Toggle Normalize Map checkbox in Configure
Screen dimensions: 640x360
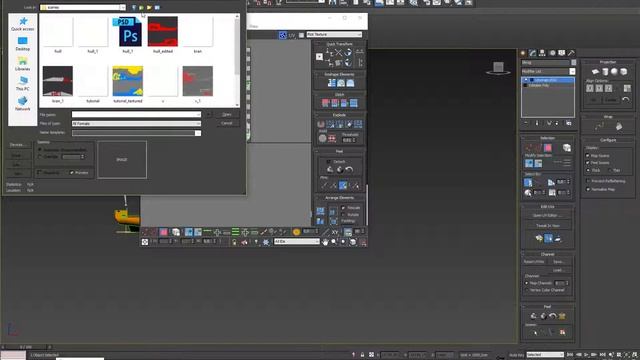coord(588,189)
